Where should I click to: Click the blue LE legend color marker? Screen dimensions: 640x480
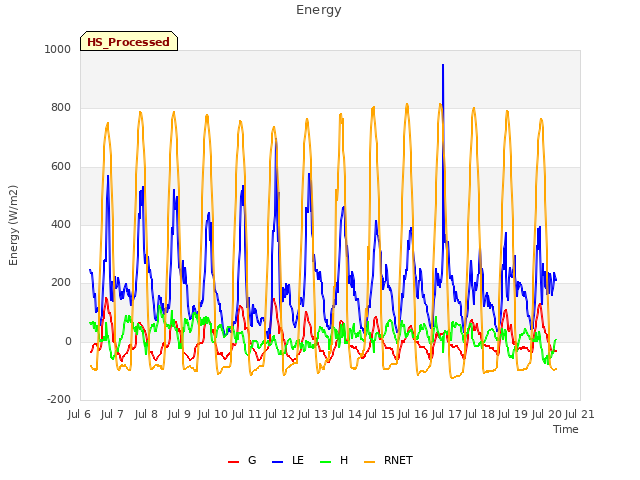(277, 462)
